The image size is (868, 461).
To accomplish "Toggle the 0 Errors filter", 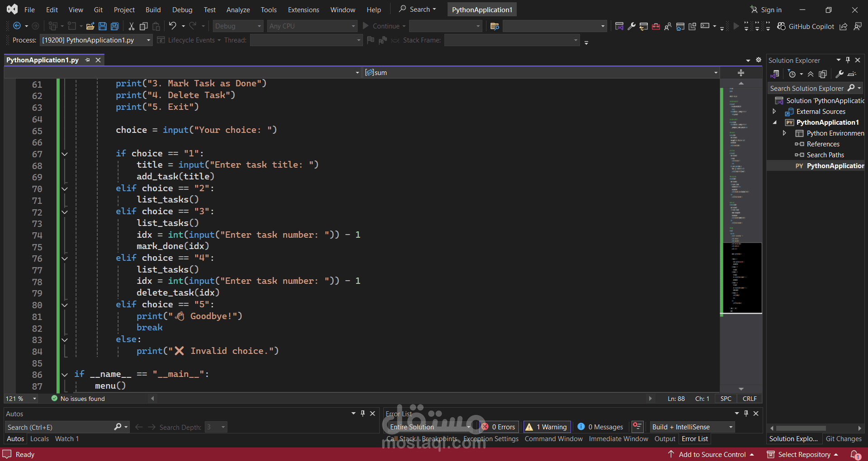I will (x=499, y=427).
